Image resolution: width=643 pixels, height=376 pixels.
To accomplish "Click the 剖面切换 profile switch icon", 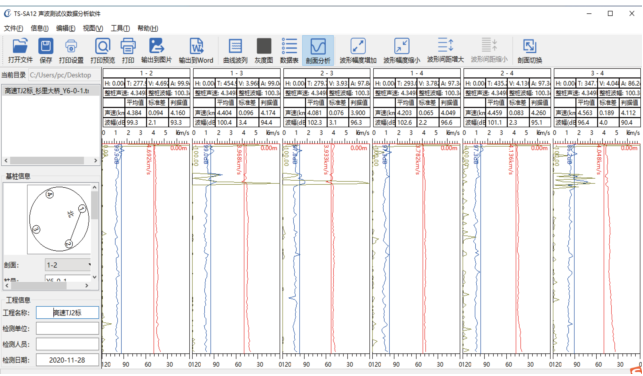I will [529, 46].
